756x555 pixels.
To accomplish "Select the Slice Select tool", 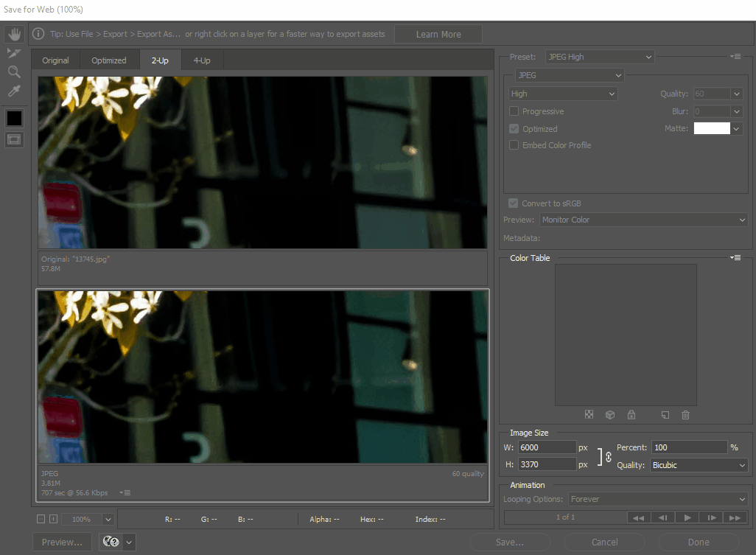I will tap(14, 53).
